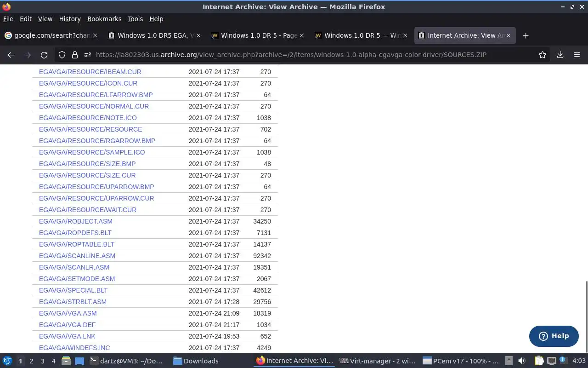Open the File menu
588x368 pixels.
pos(8,19)
